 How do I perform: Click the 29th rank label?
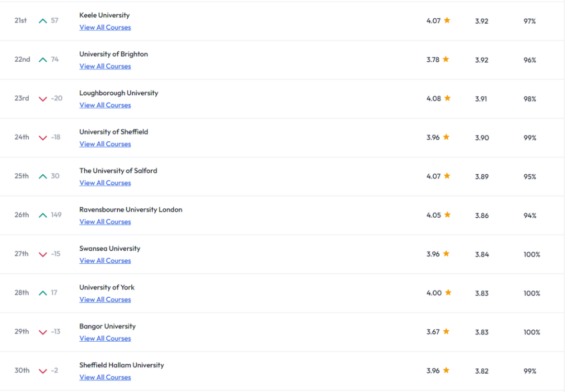(x=21, y=332)
